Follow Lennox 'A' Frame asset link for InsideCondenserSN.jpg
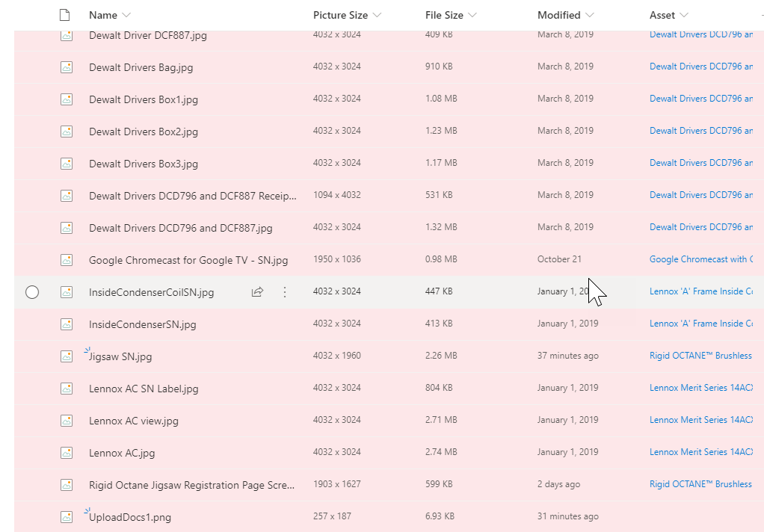Screen dimensions: 764x532 tap(700, 324)
